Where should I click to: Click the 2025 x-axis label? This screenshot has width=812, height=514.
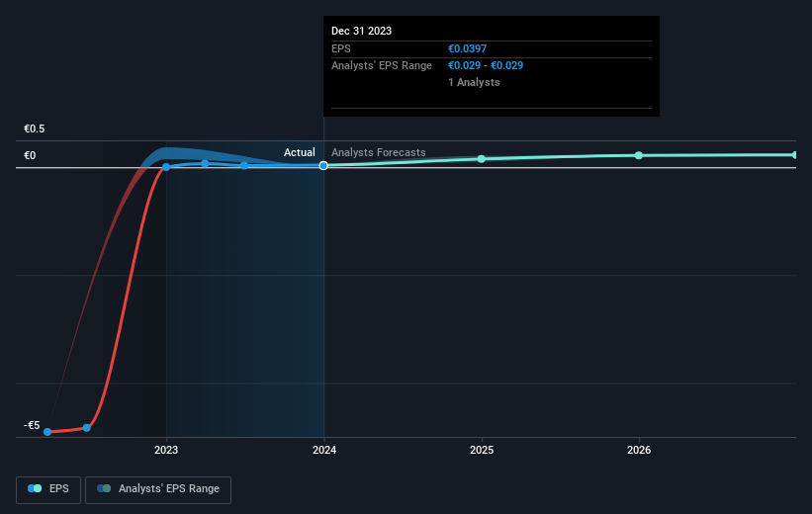482,451
